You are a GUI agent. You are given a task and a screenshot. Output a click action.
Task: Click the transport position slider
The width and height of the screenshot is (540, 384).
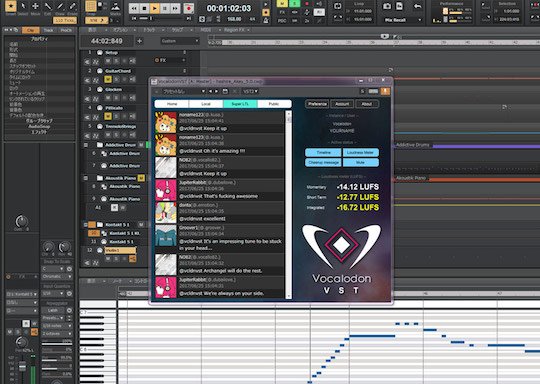[x=162, y=18]
